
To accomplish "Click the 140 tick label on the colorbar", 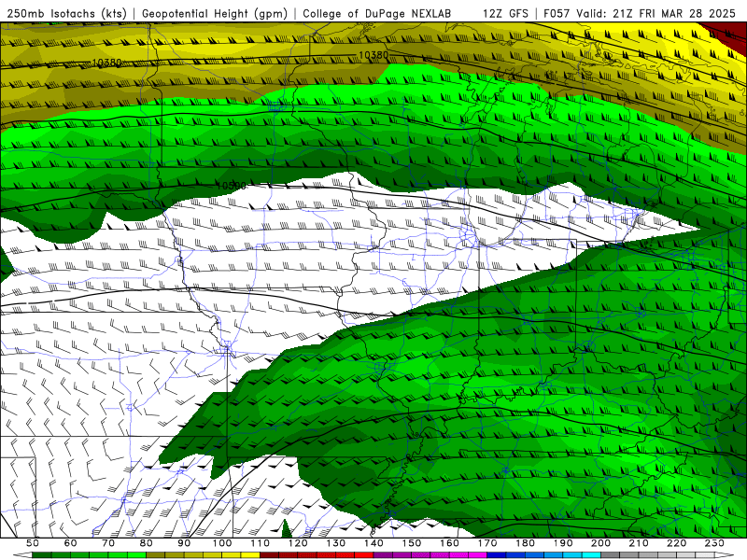I will coord(373,543).
